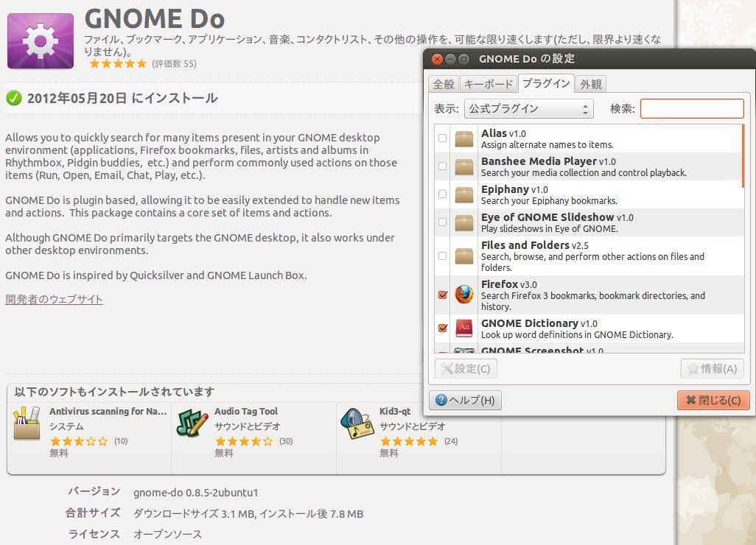Viewport: 756px width, 545px height.
Task: Open the Kid3-qt app icon
Action: point(357,423)
